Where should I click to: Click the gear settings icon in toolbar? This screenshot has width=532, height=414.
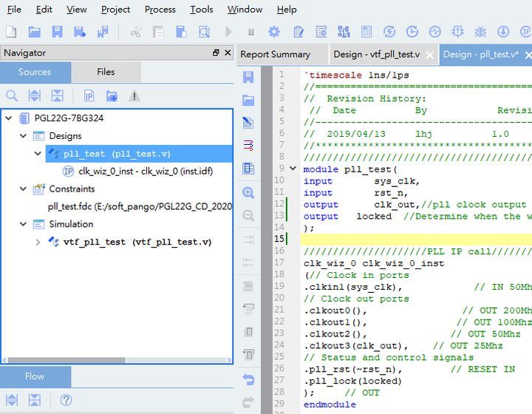(274, 32)
